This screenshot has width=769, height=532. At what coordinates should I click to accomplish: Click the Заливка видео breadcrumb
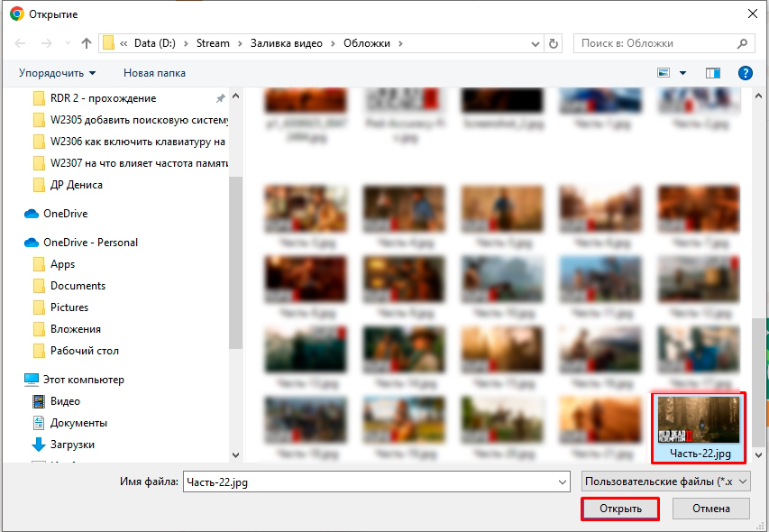coord(287,43)
